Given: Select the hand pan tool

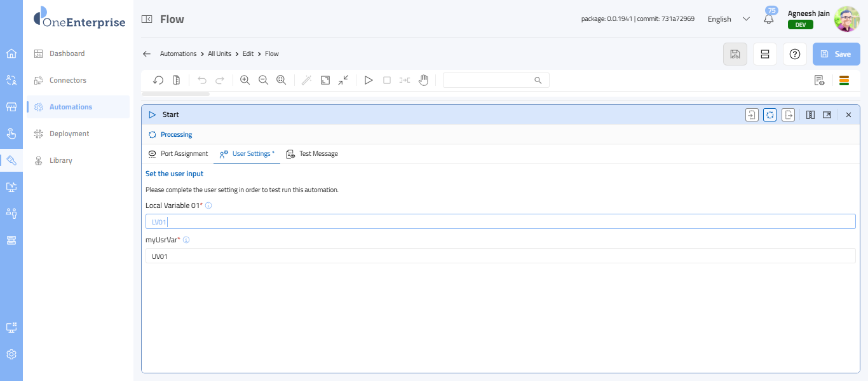Looking at the screenshot, I should tap(423, 80).
